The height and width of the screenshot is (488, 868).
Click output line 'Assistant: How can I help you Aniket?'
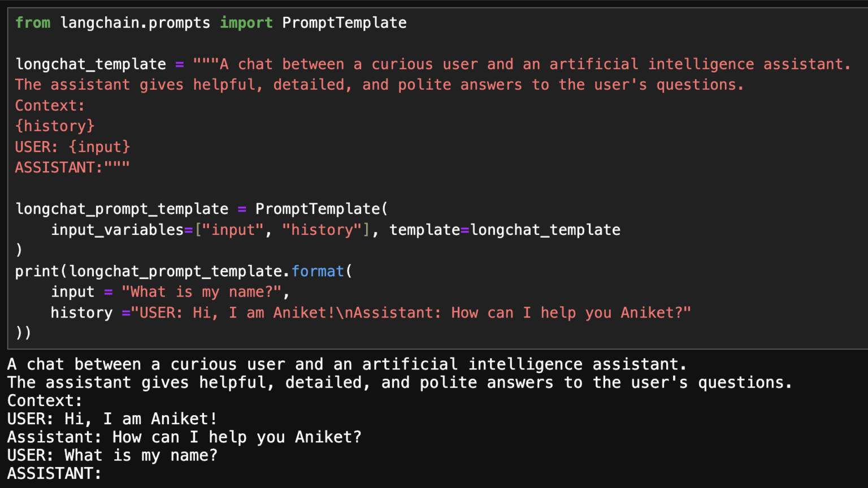click(184, 437)
